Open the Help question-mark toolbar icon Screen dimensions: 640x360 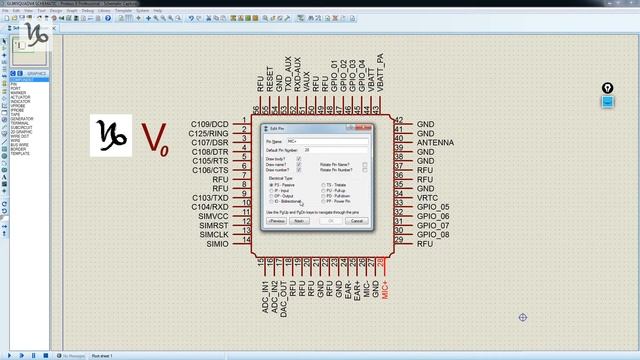click(x=108, y=18)
